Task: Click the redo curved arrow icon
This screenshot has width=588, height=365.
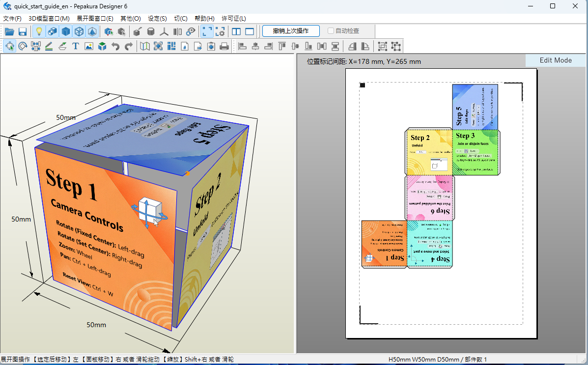Action: click(129, 46)
